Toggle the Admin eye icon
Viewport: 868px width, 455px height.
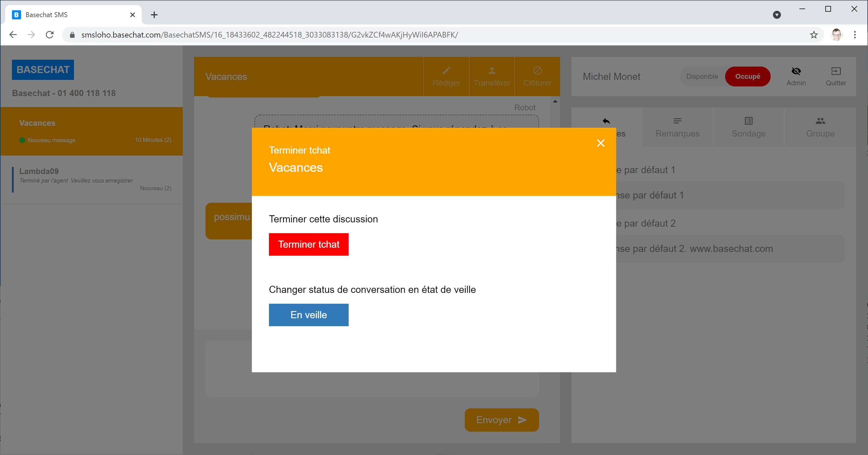pyautogui.click(x=796, y=71)
